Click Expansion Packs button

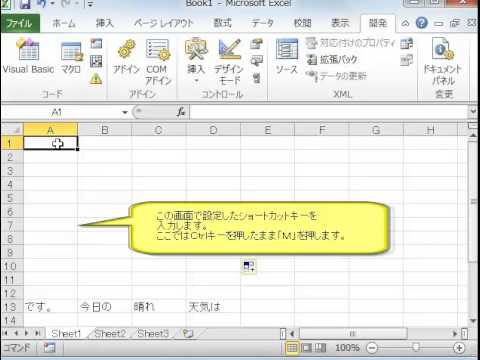pyautogui.click(x=332, y=60)
